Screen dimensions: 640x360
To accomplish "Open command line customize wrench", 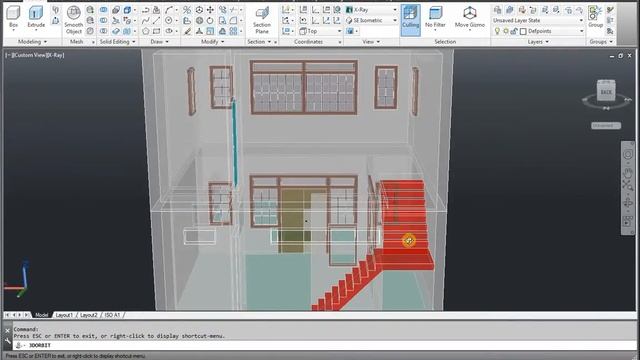I will click(7, 340).
